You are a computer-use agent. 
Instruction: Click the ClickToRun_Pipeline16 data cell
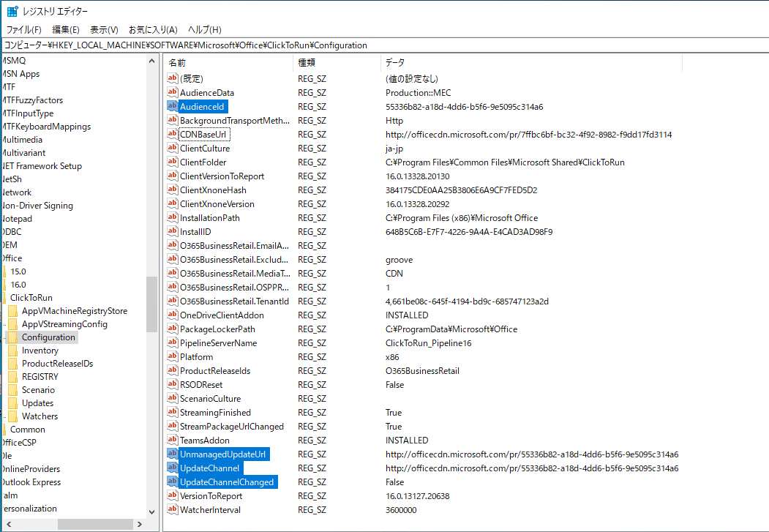[x=428, y=342]
